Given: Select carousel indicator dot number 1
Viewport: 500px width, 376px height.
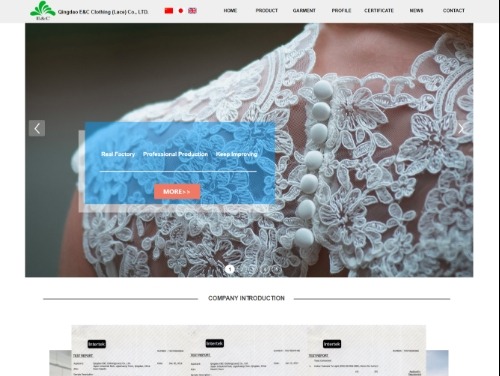Looking at the screenshot, I should [x=230, y=269].
